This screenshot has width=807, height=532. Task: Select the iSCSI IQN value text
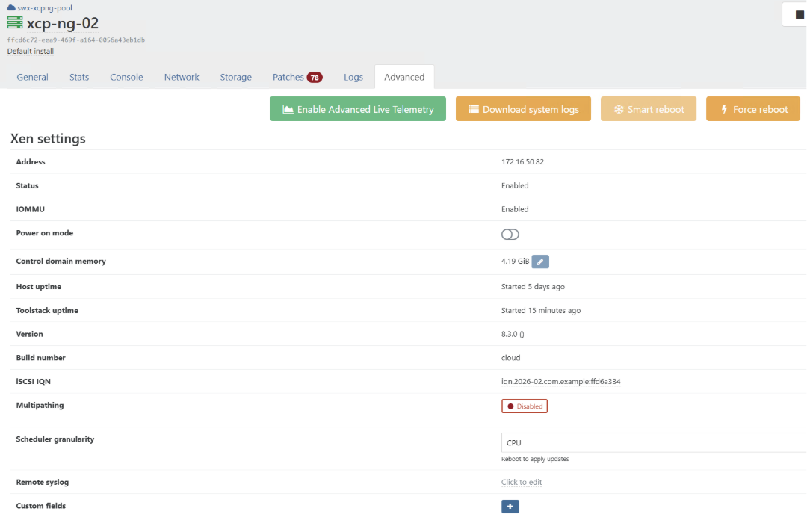click(561, 381)
